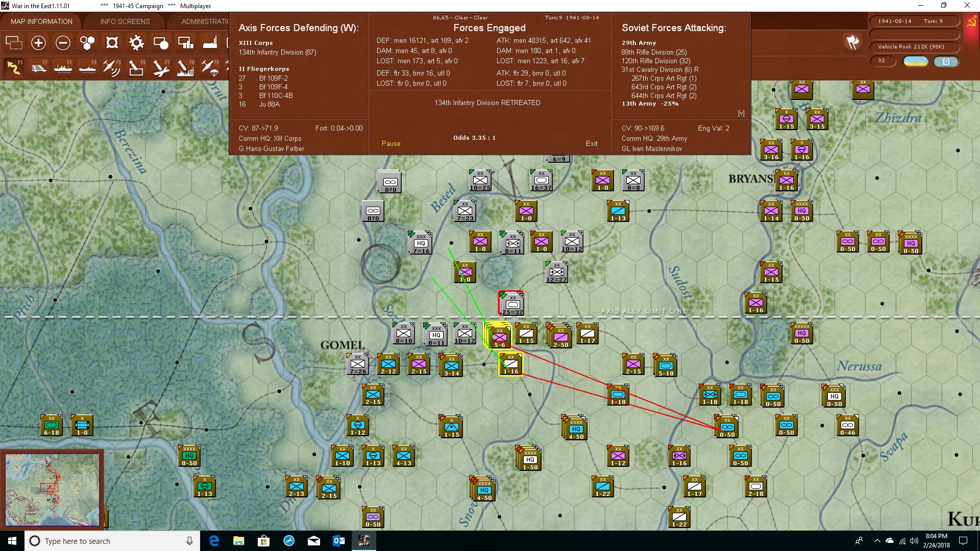Select the red-bordered 25=32 German unit
Viewport: 980px width, 551px height.
512,304
